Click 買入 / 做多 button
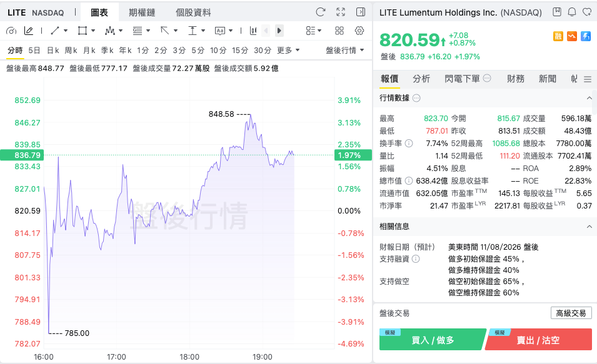This screenshot has height=364, width=597. (x=433, y=340)
